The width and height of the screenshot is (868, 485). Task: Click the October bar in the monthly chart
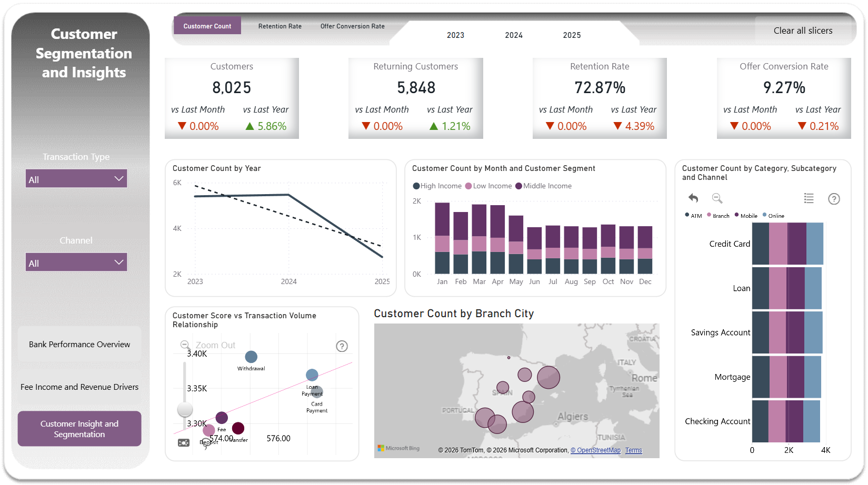tap(608, 249)
